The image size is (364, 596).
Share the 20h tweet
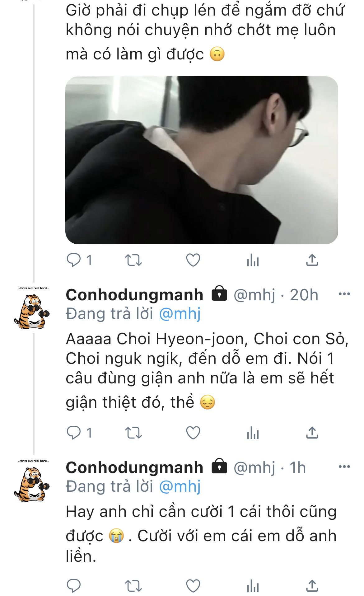point(312,433)
